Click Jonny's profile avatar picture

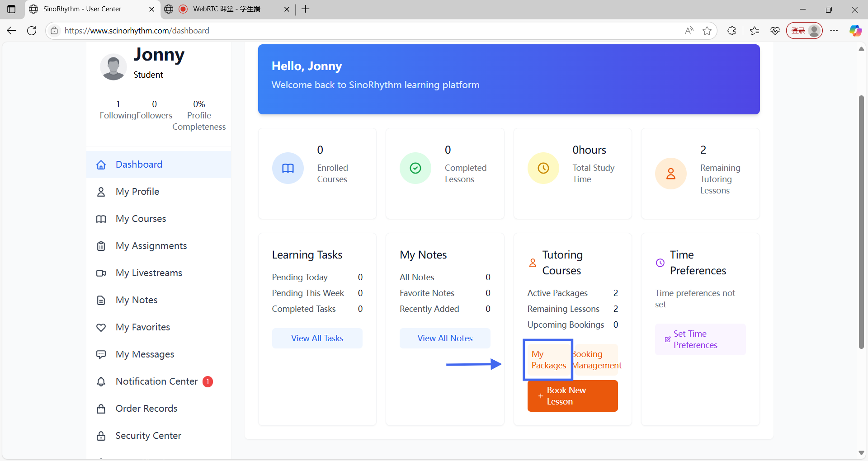pyautogui.click(x=113, y=67)
